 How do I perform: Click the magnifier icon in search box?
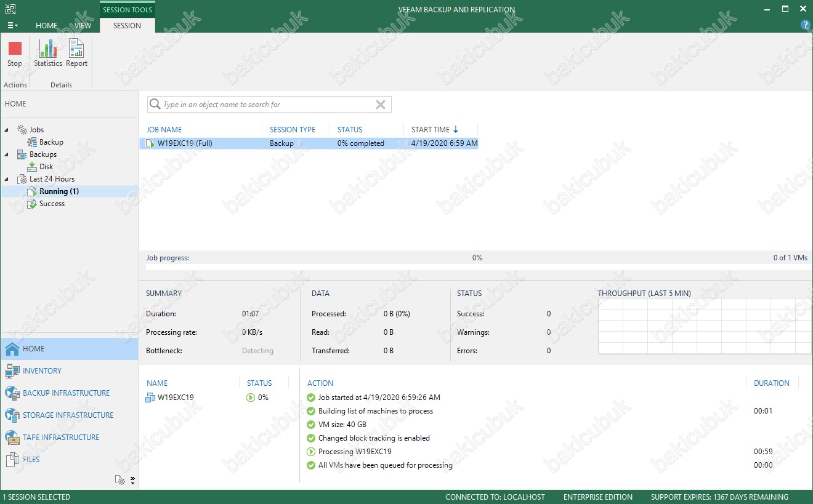(x=155, y=105)
